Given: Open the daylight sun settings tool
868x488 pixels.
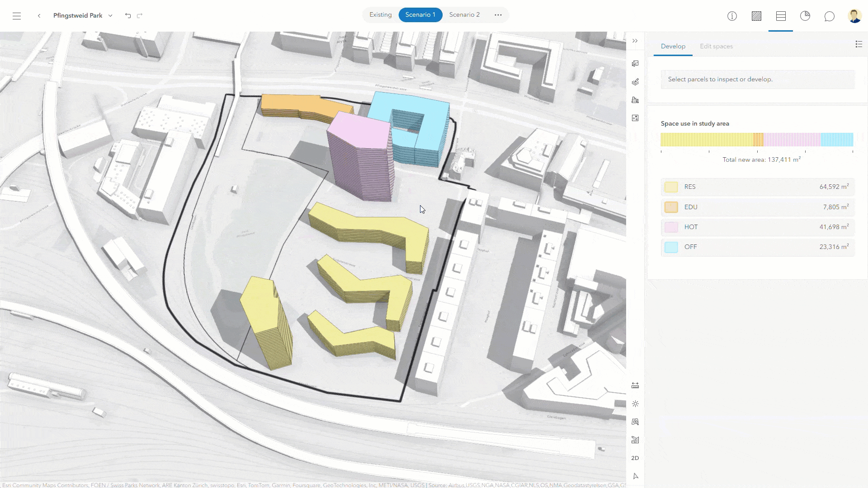Looking at the screenshot, I should [635, 404].
